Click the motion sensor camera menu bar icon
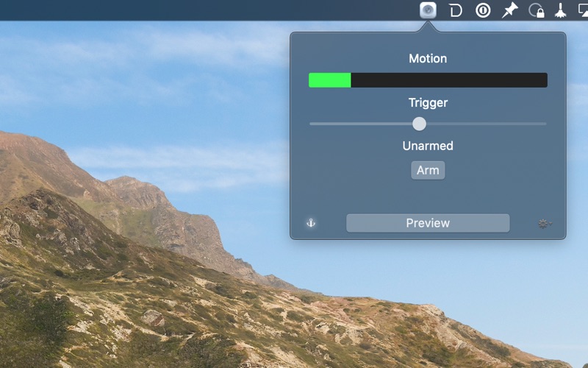Screen dimensions: 588x368 click(x=428, y=10)
